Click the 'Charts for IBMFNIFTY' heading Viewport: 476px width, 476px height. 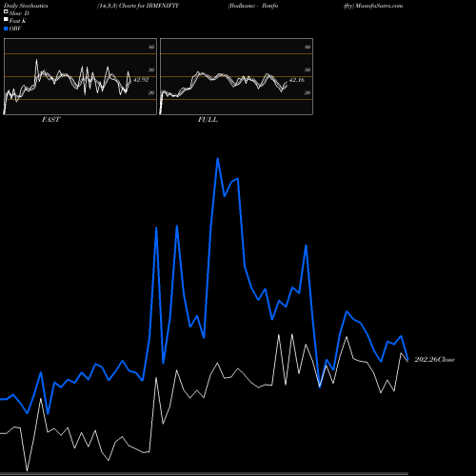pyautogui.click(x=149, y=6)
